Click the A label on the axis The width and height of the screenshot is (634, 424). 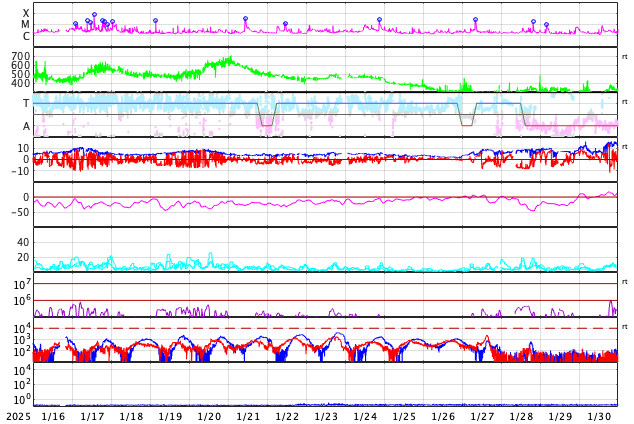click(x=26, y=126)
